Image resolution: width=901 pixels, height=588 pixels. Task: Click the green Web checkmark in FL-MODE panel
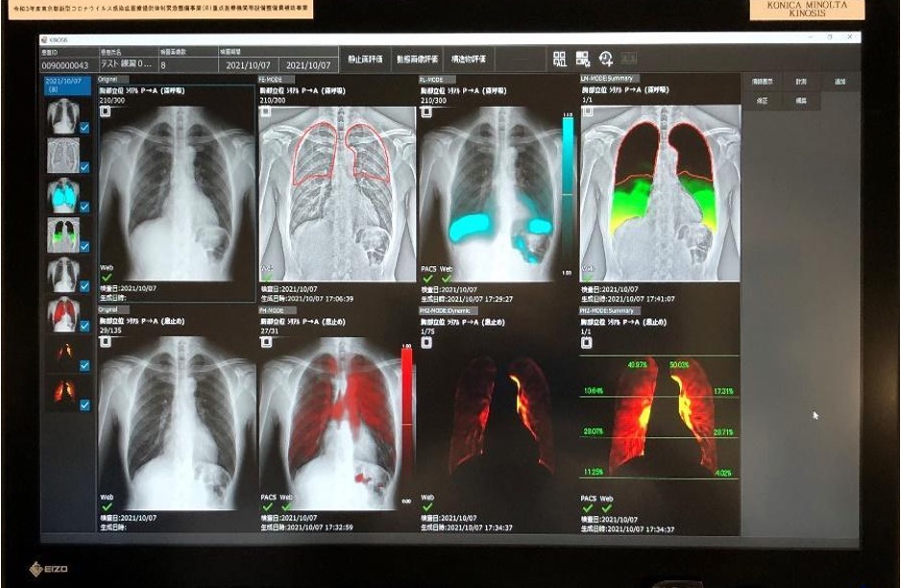coord(447,279)
